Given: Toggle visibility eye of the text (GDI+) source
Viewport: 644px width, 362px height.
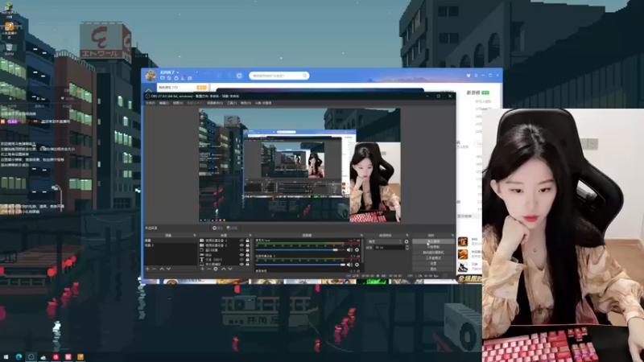Looking at the screenshot, I should pos(242,259).
